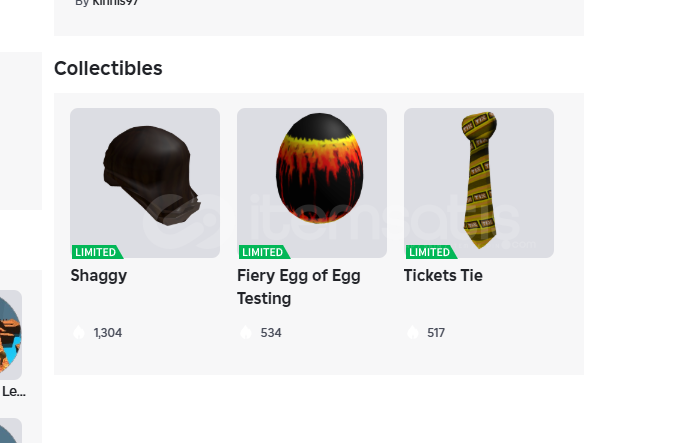Open the partially visible avatar at bottom left
Viewport: 678px width, 443px height.
click(11, 430)
